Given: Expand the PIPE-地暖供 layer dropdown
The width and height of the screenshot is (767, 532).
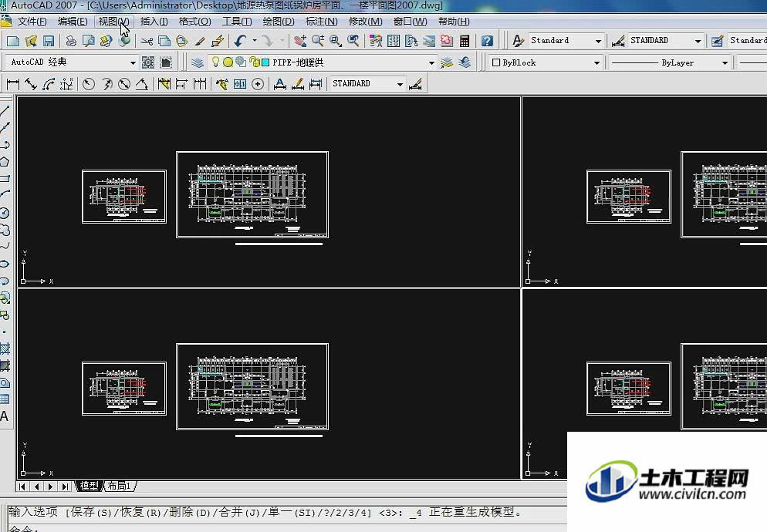Looking at the screenshot, I should (x=431, y=62).
